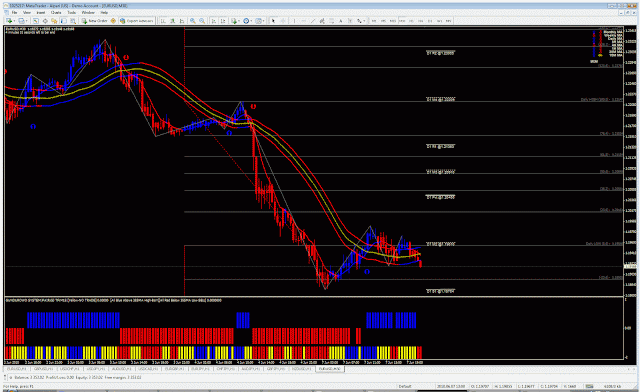Expand the profiles dropdown arrow
640x392 pixels.
coord(27,21)
